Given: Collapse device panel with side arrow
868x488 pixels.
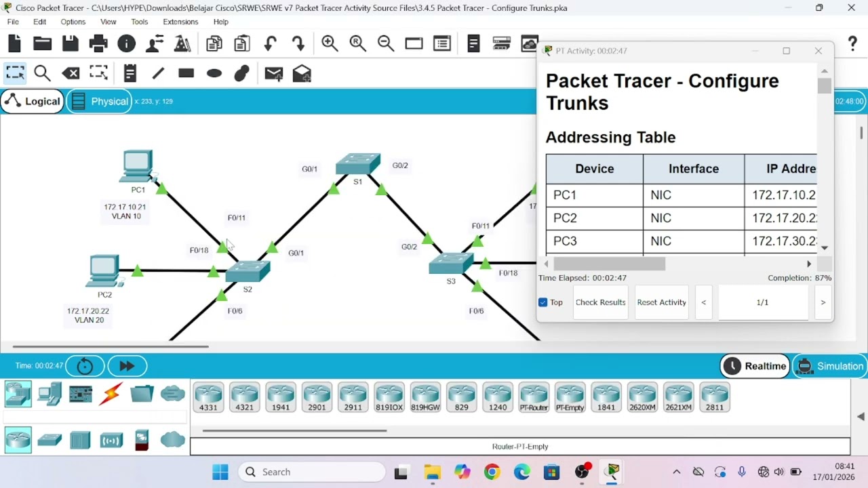Looking at the screenshot, I should [861, 417].
